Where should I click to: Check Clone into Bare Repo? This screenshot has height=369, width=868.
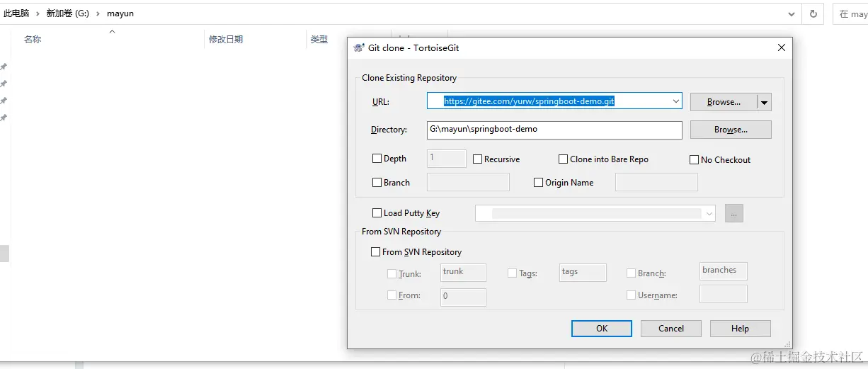click(564, 159)
